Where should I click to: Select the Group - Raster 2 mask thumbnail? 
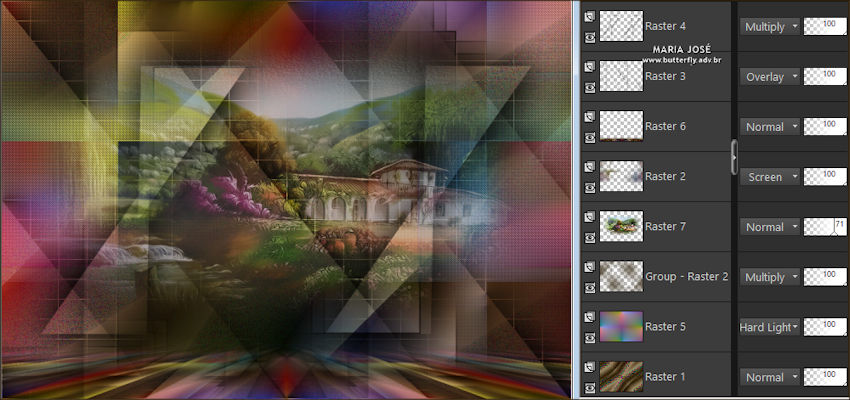click(x=621, y=276)
